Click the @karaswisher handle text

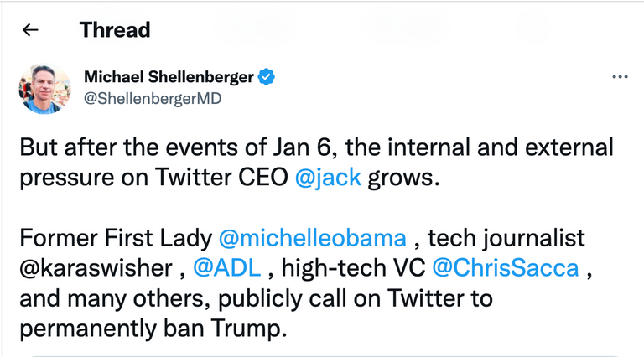pos(95,268)
